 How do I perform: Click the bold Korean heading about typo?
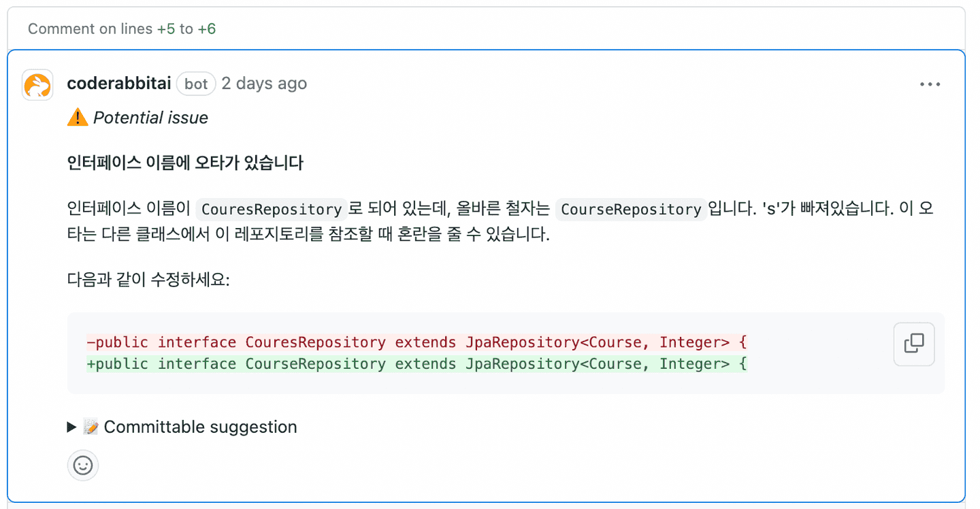185,163
